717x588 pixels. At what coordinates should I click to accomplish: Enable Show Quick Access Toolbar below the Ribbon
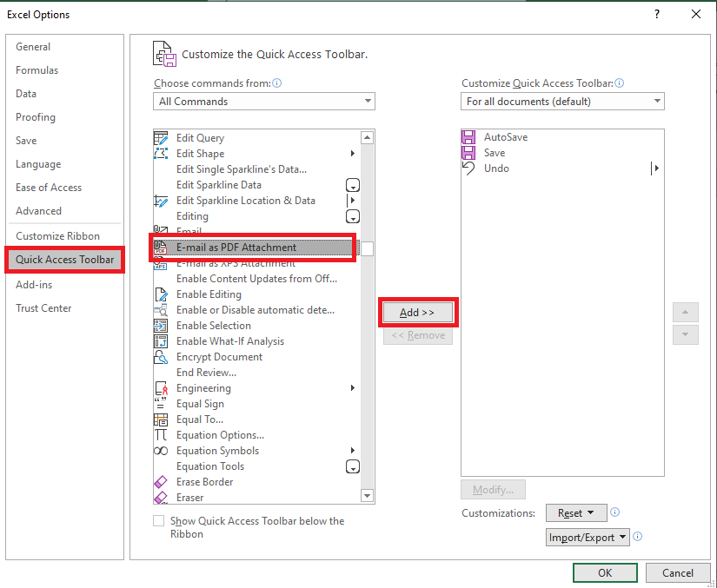(x=158, y=520)
